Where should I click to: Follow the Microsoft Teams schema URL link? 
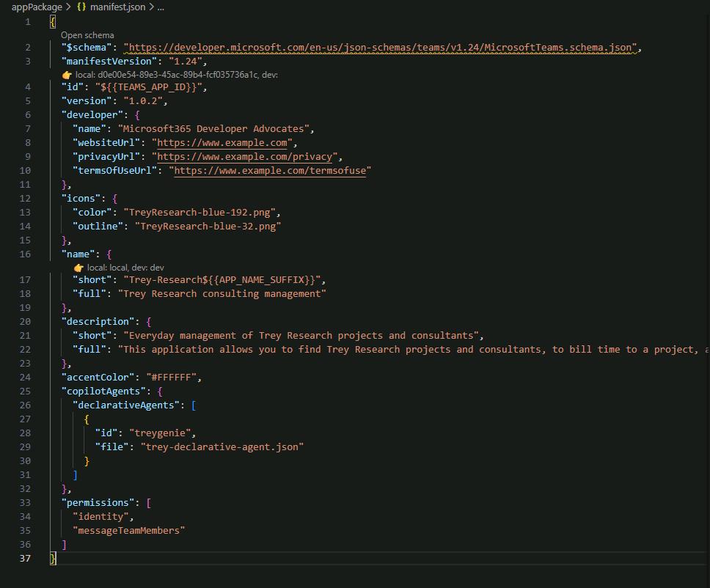(381, 48)
